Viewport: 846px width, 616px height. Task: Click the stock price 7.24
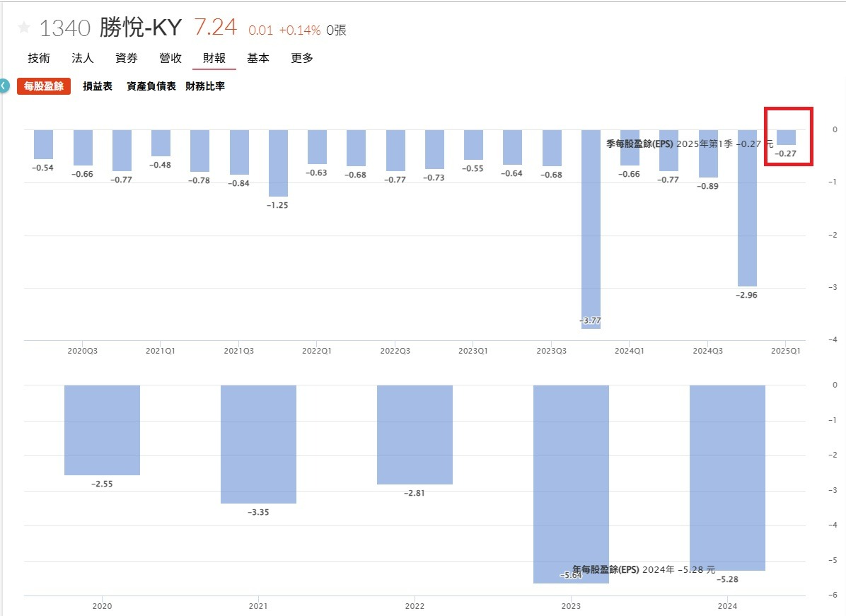(215, 27)
